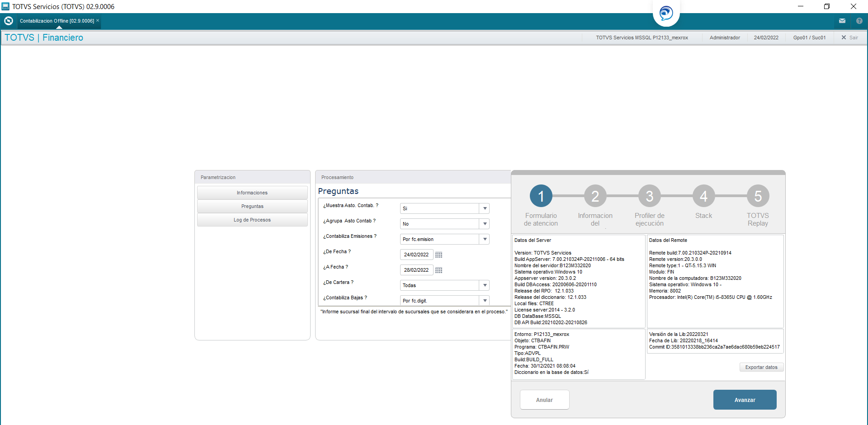Screen dimensions: 868x425
Task: Click the Programa: CTBAFIN.PRW line
Action: click(x=542, y=347)
